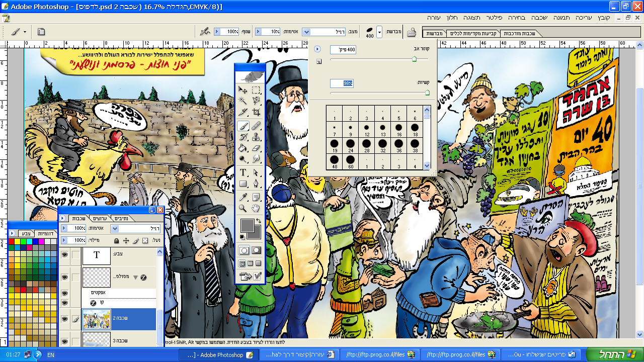Viewport: 644px width, 362px height.
Task: Open the opacity slider arrow in options bar
Action: [258, 32]
